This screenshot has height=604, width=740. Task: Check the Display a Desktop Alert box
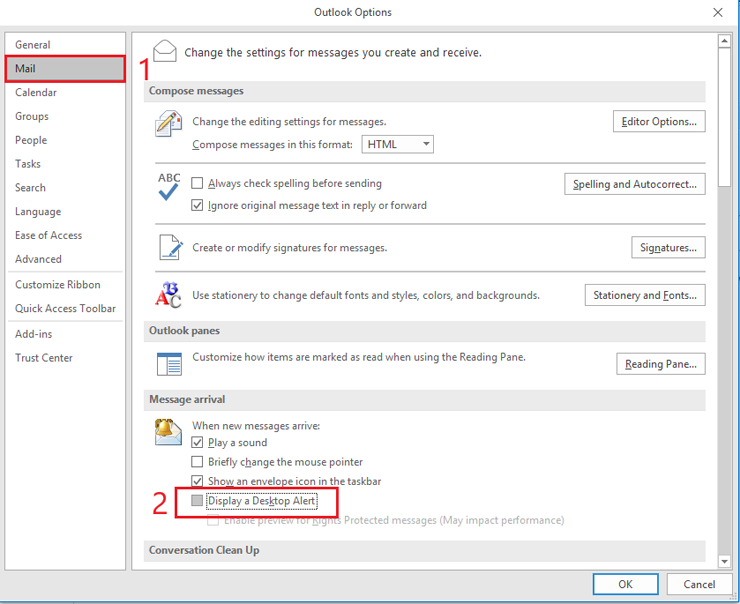coord(197,500)
